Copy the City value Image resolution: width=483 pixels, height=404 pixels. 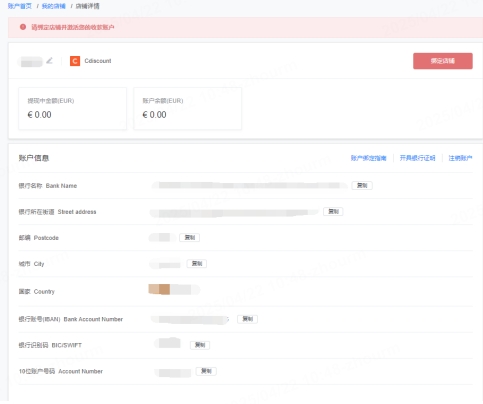197,263
